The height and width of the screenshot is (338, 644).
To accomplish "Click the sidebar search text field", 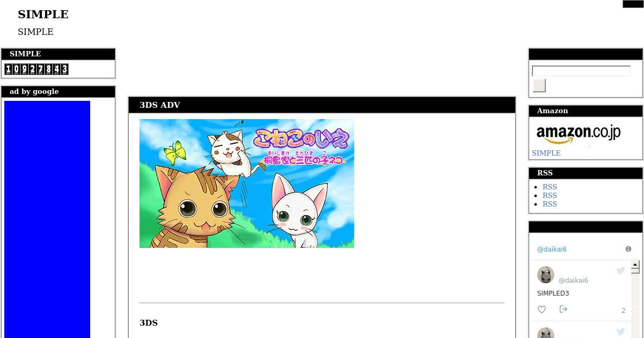I will tap(581, 71).
